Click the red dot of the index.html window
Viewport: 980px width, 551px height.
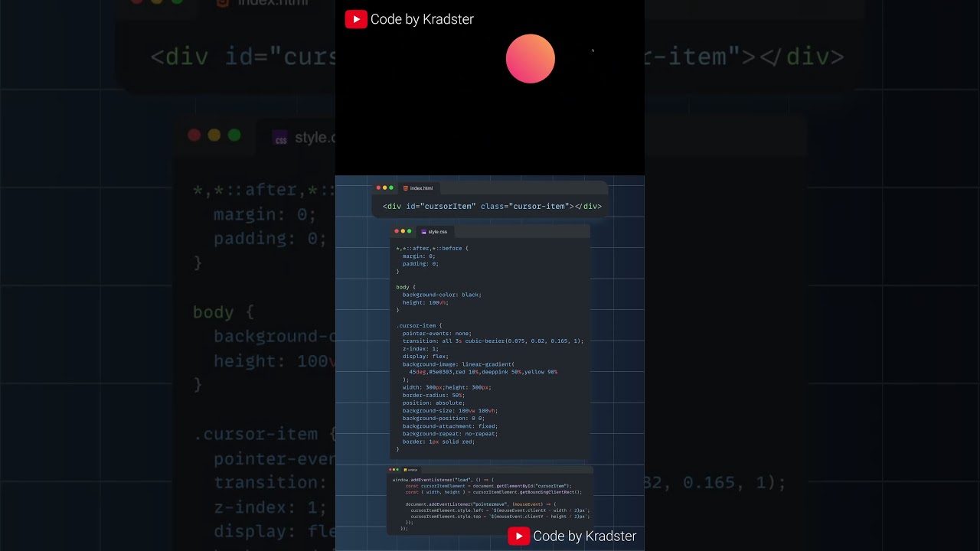pos(378,188)
